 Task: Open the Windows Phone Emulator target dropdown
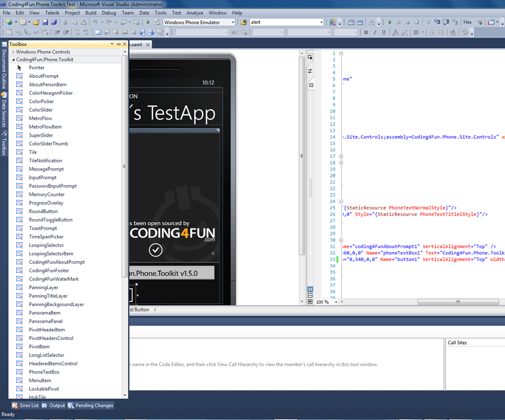point(232,22)
